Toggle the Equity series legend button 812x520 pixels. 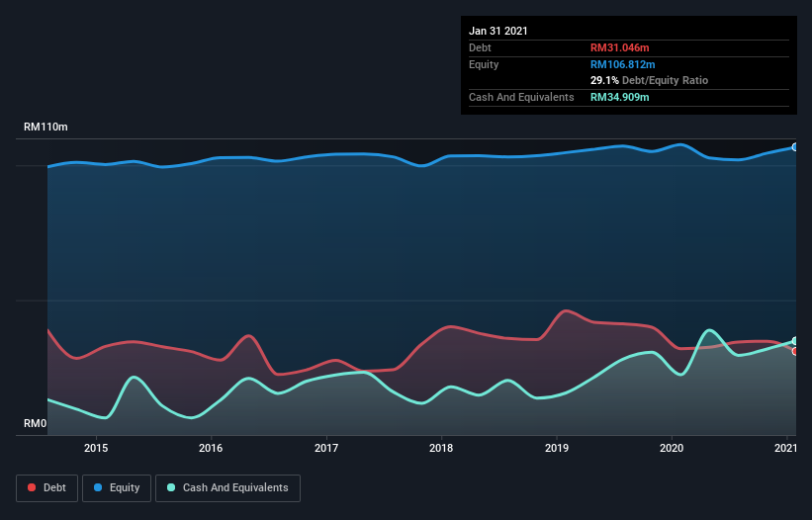click(x=117, y=488)
